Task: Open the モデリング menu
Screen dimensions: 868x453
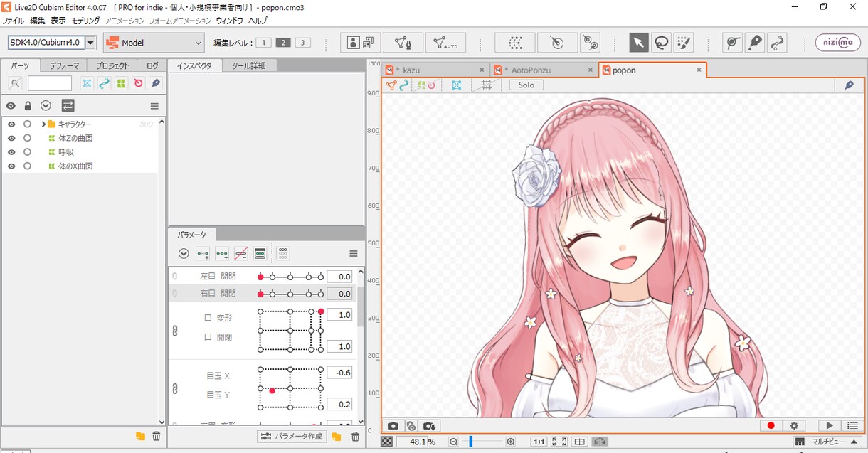Action: pyautogui.click(x=85, y=21)
